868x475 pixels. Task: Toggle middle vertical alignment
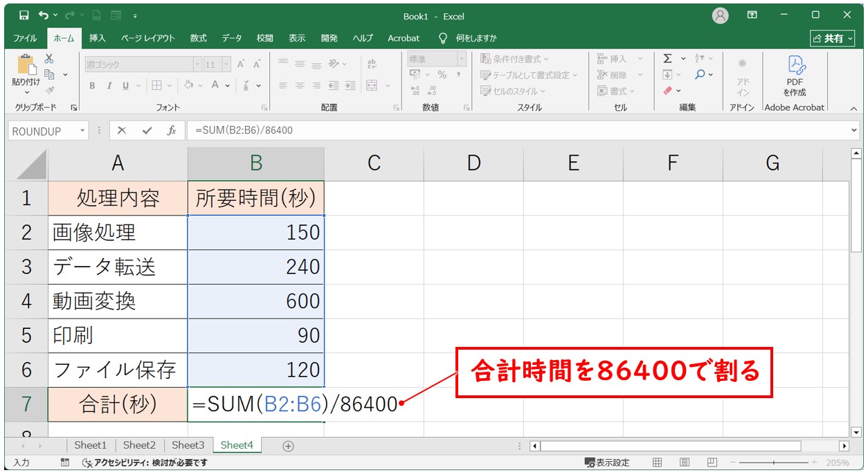[x=300, y=64]
